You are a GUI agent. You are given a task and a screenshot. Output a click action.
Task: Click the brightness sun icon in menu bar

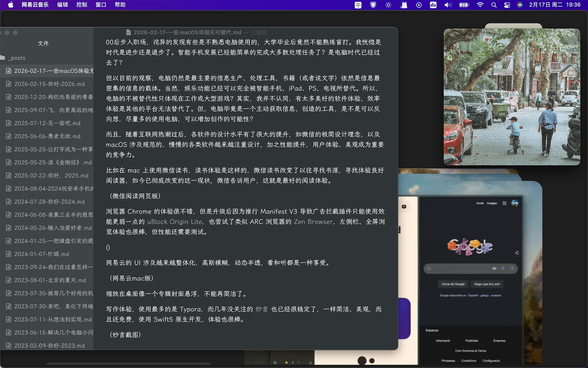388,5
